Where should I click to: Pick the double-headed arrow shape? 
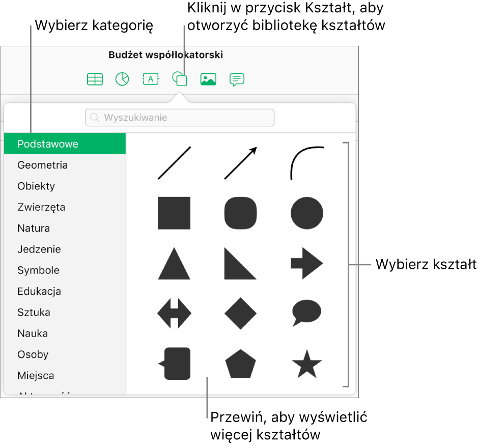click(175, 313)
